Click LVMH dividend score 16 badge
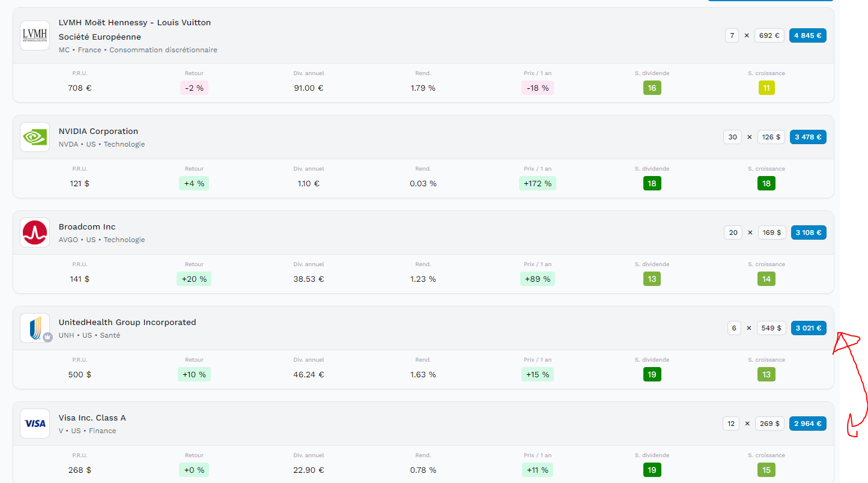The width and height of the screenshot is (868, 483). (x=652, y=88)
